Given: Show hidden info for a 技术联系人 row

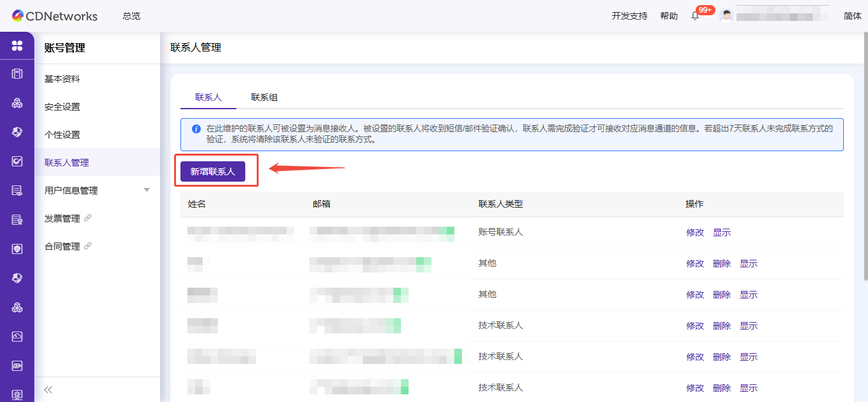Looking at the screenshot, I should (x=748, y=325).
